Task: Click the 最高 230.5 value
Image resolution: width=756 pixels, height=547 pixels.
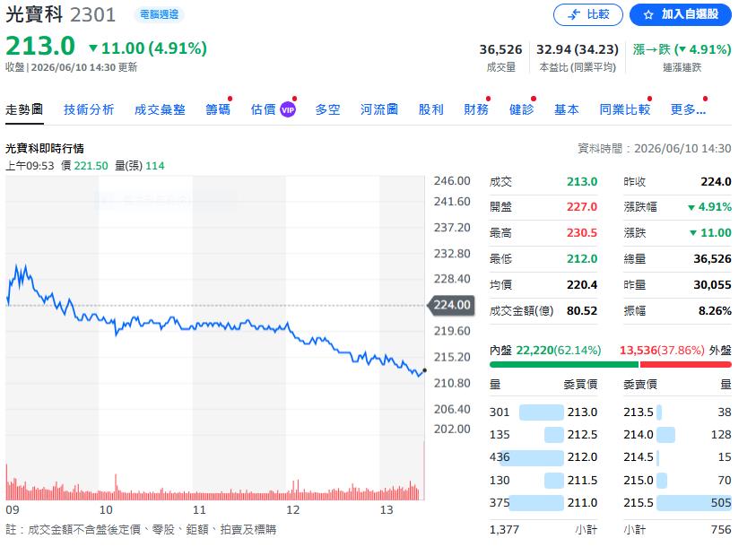Action: (x=582, y=233)
